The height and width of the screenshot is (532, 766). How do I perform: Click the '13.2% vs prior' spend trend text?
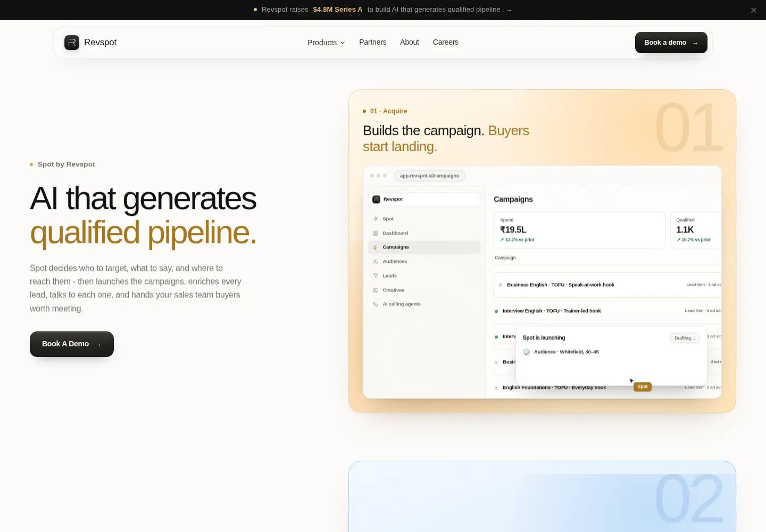click(x=520, y=240)
